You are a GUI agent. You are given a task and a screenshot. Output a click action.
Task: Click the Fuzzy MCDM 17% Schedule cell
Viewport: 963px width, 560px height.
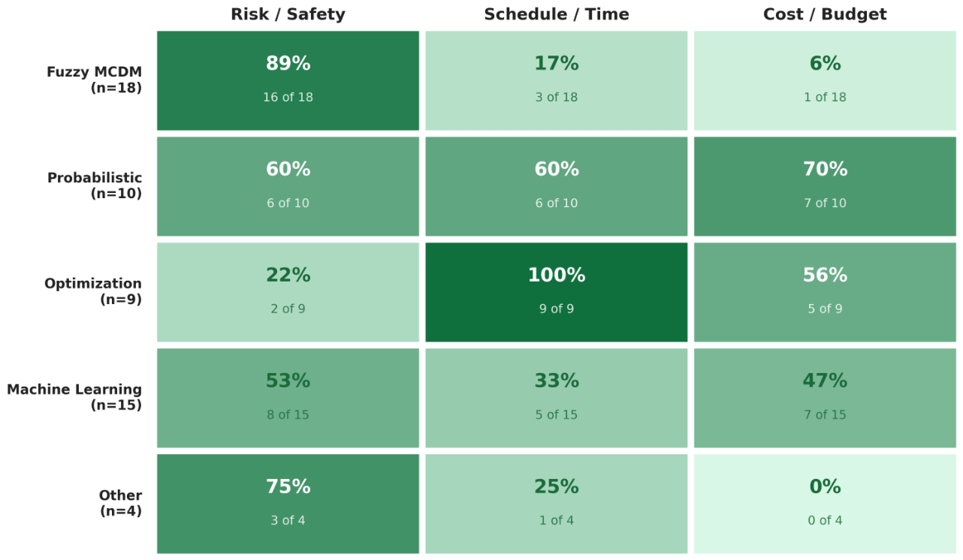click(x=557, y=80)
